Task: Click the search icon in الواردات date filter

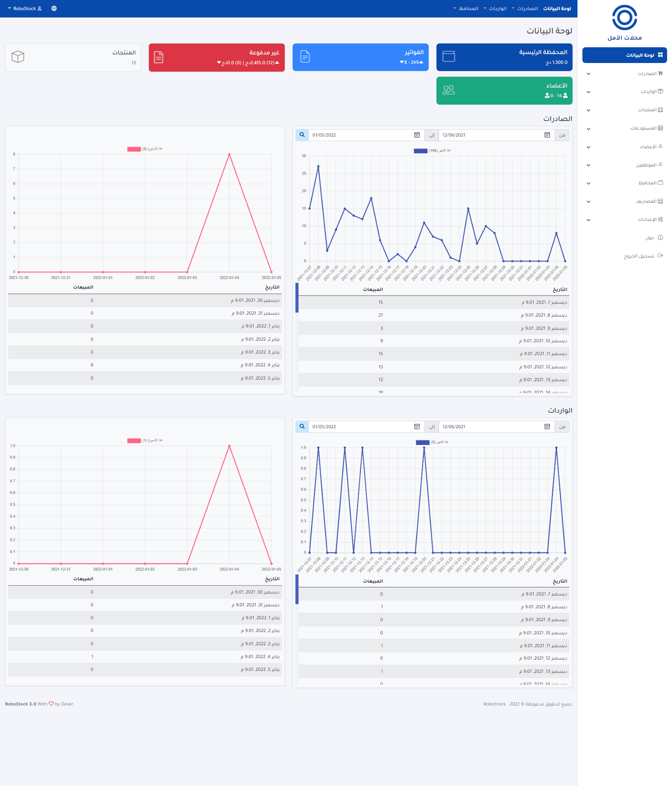Action: tap(302, 426)
